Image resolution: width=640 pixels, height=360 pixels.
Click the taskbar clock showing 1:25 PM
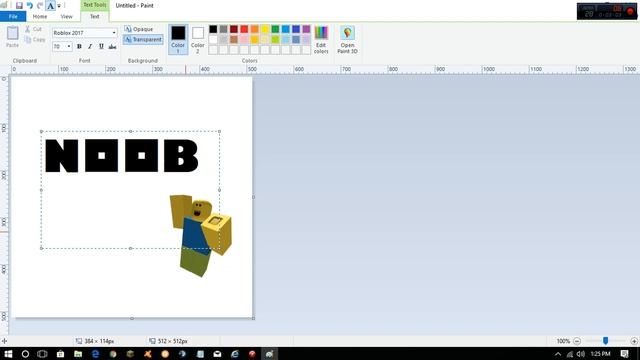point(600,354)
